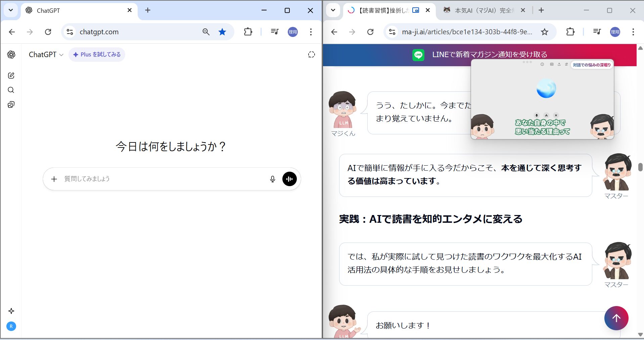The image size is (644, 340).
Task: Click the Plus を試してみる button
Action: [x=97, y=55]
